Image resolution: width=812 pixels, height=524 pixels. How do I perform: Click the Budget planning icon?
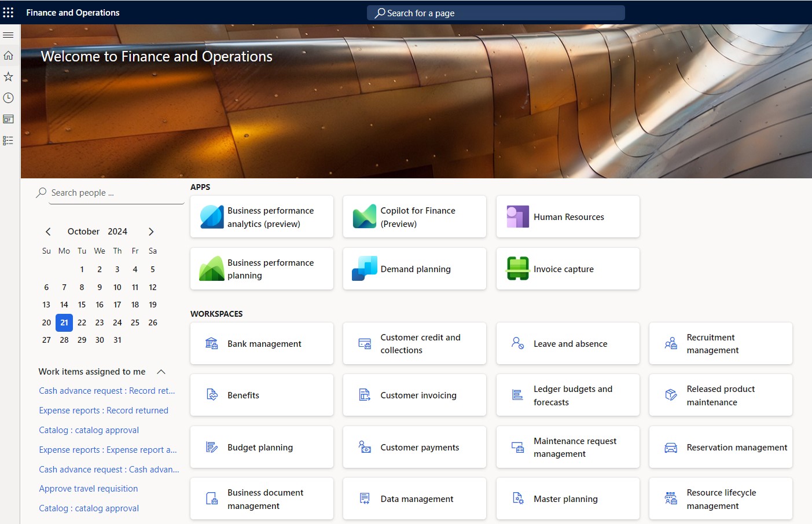point(212,447)
